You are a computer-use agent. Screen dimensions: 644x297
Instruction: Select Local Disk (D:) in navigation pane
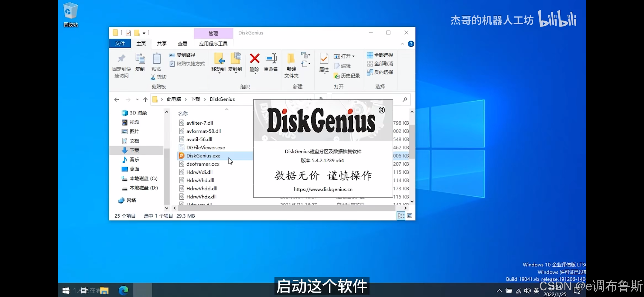click(139, 188)
